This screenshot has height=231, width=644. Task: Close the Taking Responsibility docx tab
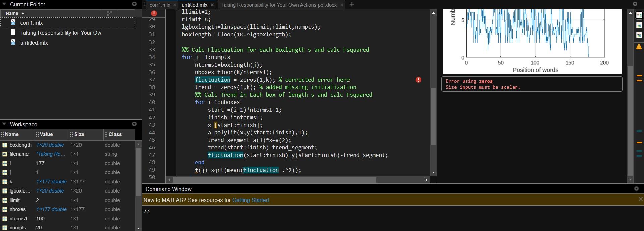click(342, 5)
